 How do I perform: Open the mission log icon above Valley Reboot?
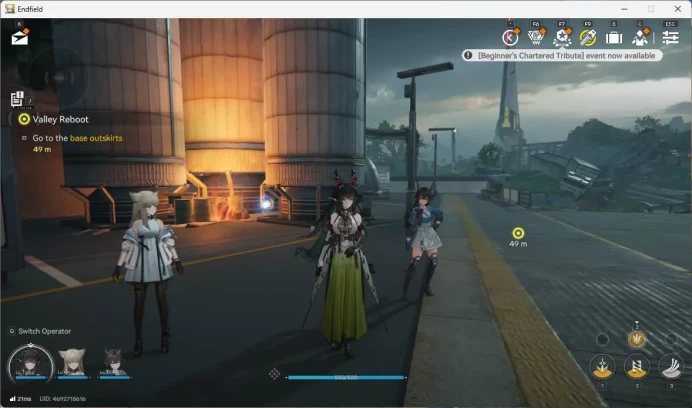coord(17,99)
